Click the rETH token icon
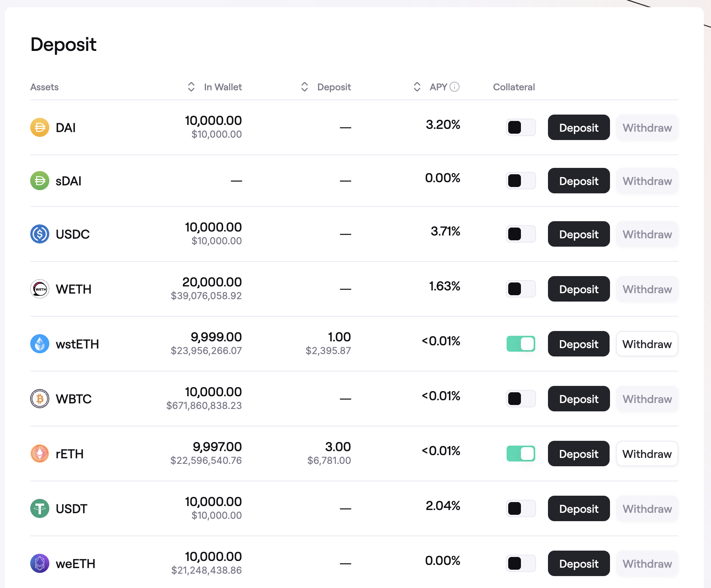 pyautogui.click(x=40, y=454)
